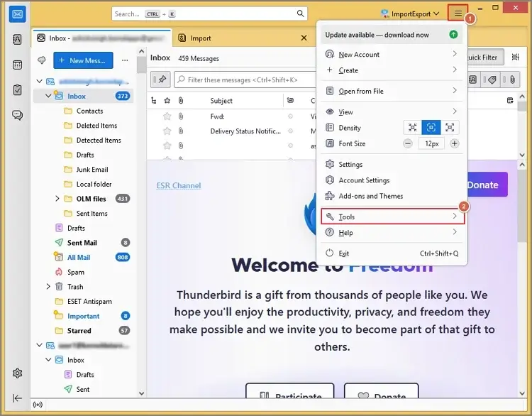Open the Tasks space
Viewport: 532px width, 416px height.
[18, 89]
